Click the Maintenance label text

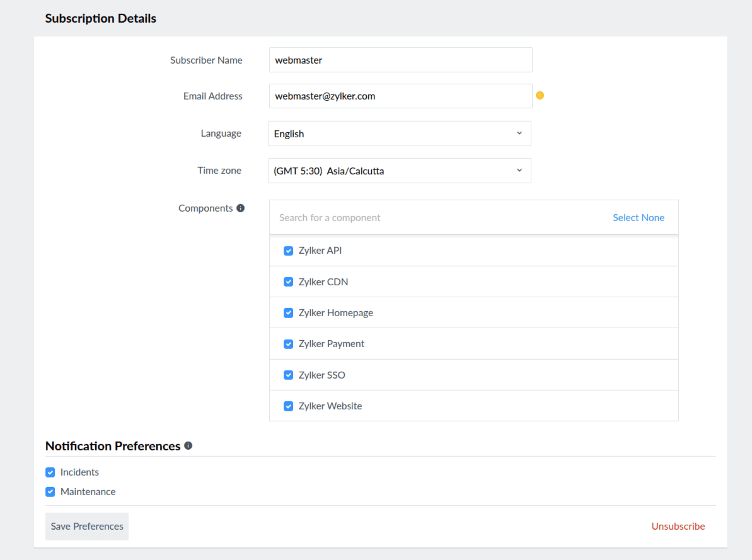pyautogui.click(x=88, y=491)
